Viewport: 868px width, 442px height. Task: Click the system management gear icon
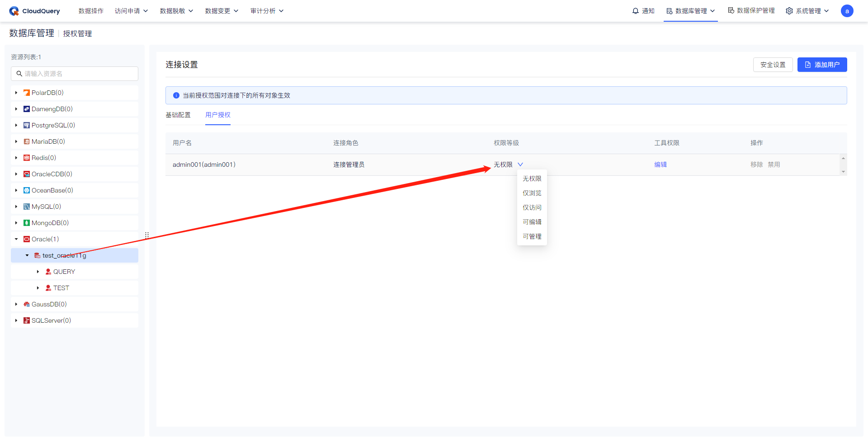tap(789, 11)
